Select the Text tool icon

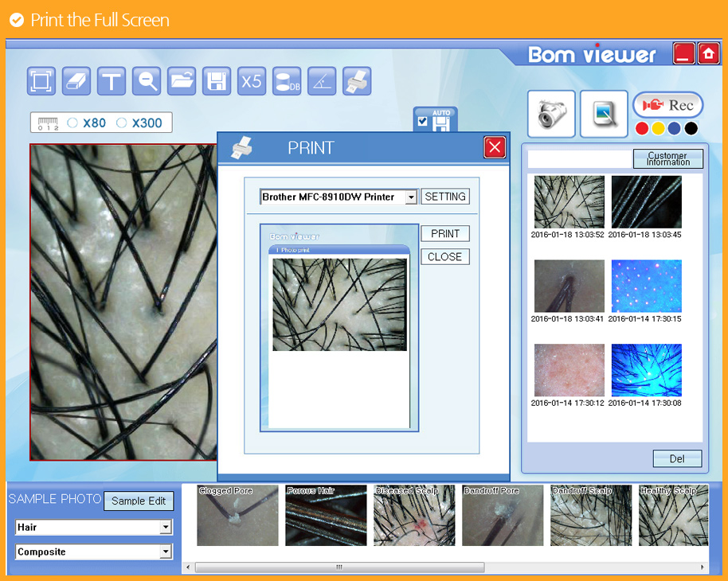tap(112, 80)
